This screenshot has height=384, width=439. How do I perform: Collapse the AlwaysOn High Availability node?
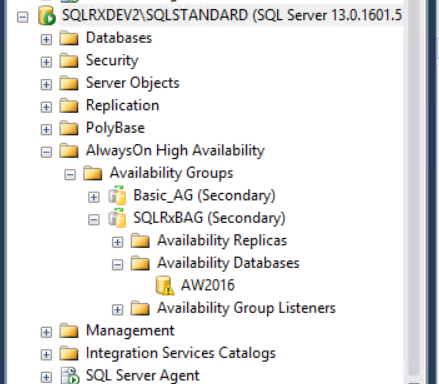[46, 152]
